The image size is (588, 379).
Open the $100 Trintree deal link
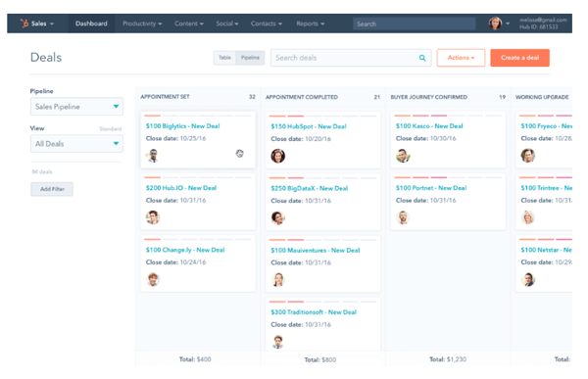point(547,188)
